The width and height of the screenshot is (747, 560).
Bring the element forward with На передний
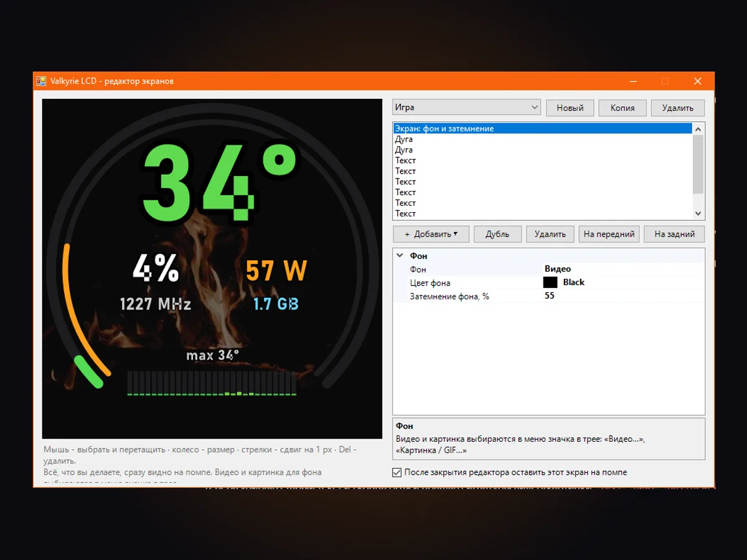(609, 234)
